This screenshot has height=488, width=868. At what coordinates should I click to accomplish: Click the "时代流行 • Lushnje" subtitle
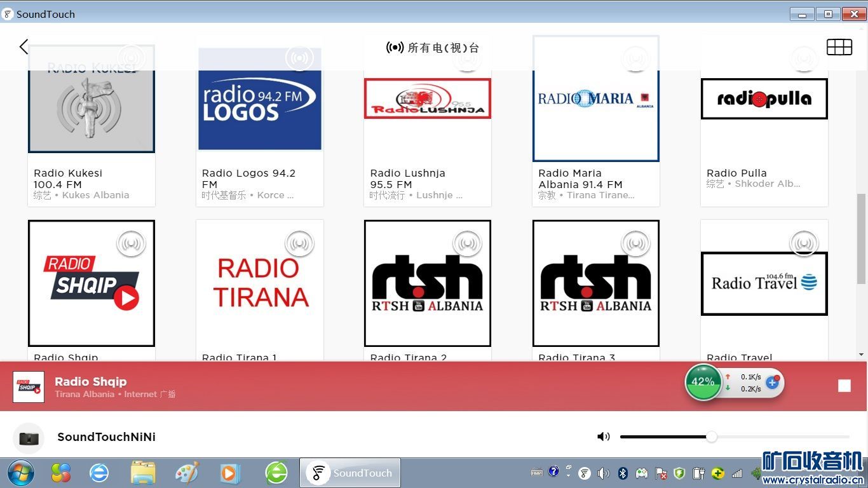pos(416,195)
